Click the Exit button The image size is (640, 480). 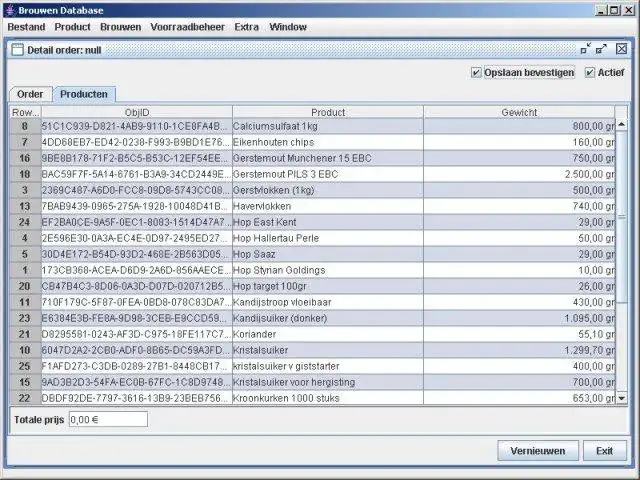pyautogui.click(x=604, y=451)
